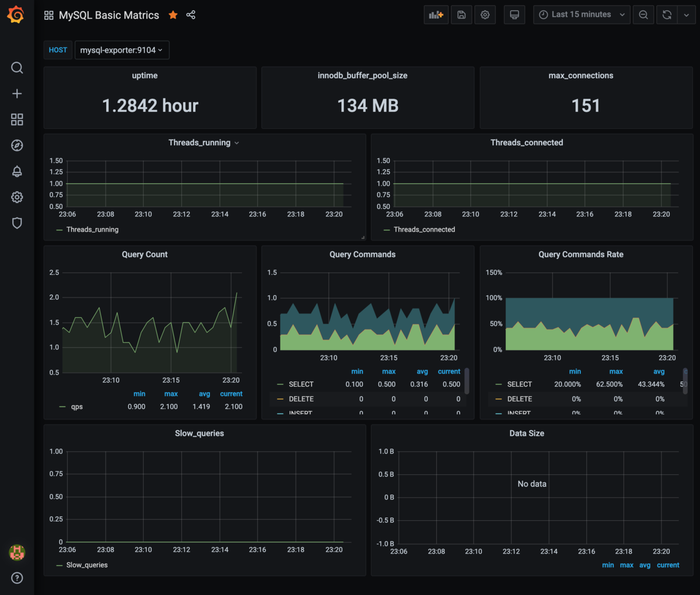The image size is (700, 595).
Task: Open the Dashboards grid icon in sidebar
Action: tap(17, 120)
